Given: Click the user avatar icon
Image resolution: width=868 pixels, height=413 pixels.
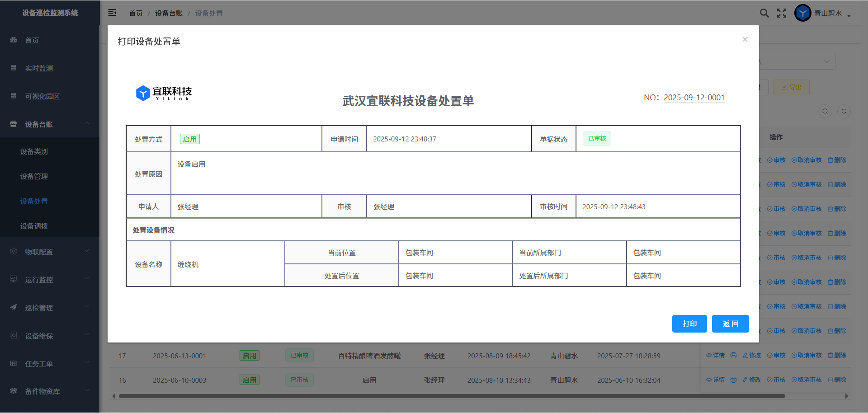Looking at the screenshot, I should (802, 13).
